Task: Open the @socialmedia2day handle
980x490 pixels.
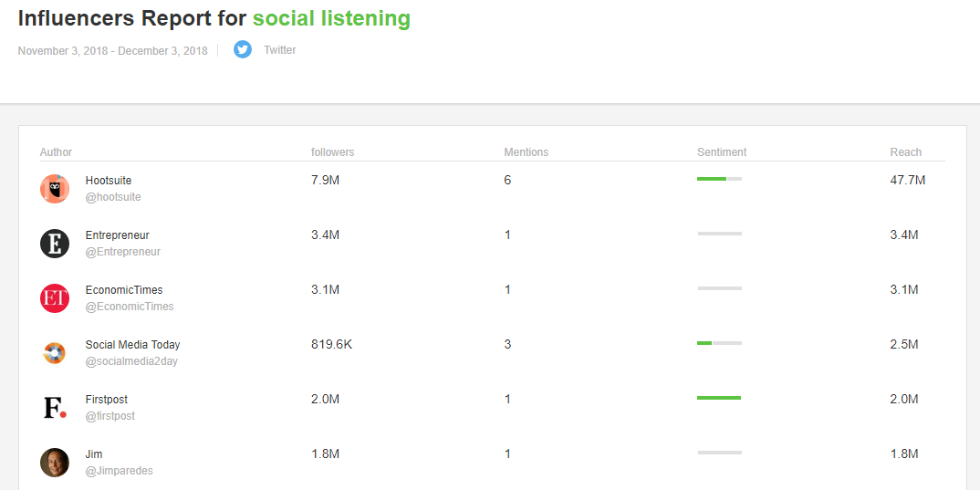Action: [x=132, y=361]
